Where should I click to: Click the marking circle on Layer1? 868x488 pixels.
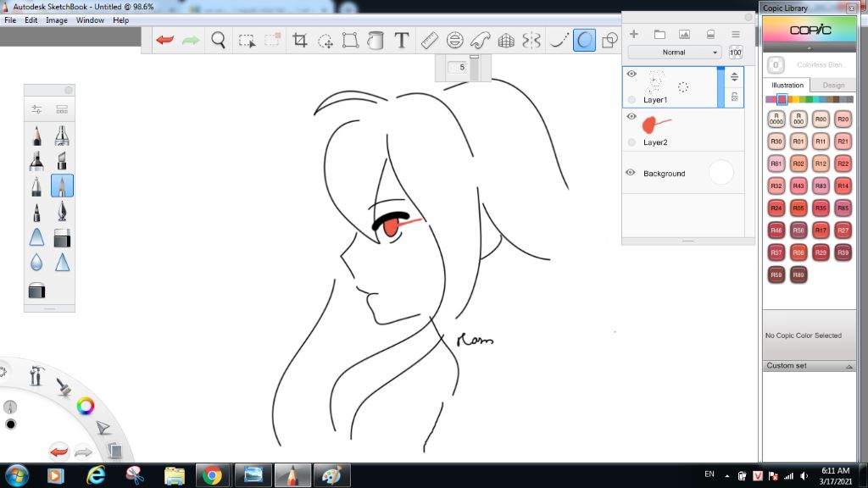[x=632, y=100]
